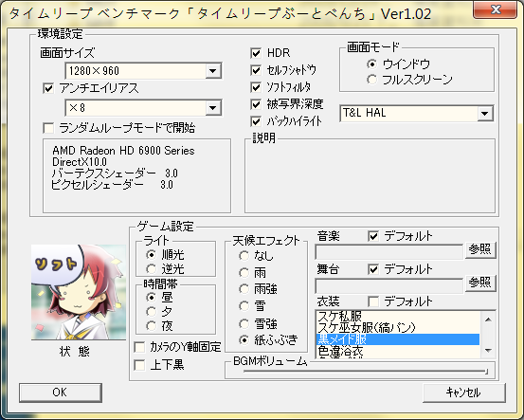Select the フルスクリーン radio button
Viewport: 524px width, 420px height.
click(x=371, y=80)
